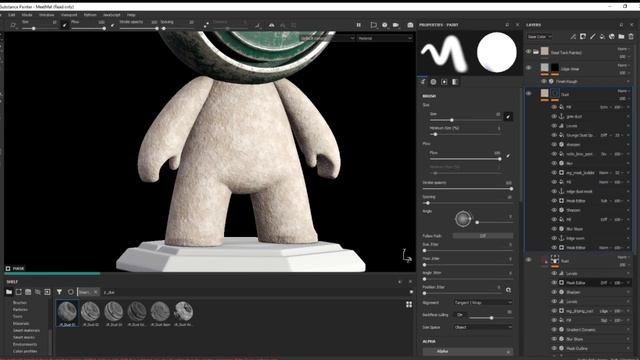The height and width of the screenshot is (360, 640).
Task: Open the Viewport menu
Action: (69, 15)
